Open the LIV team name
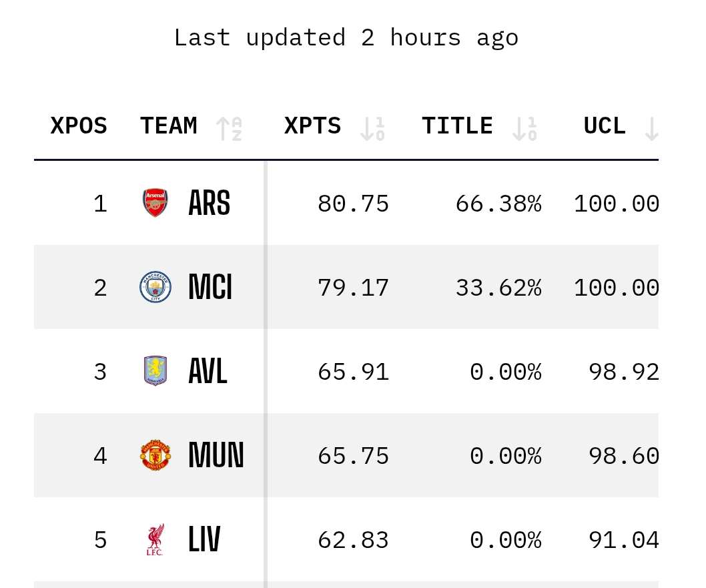The width and height of the screenshot is (706, 588). pyautogui.click(x=204, y=539)
